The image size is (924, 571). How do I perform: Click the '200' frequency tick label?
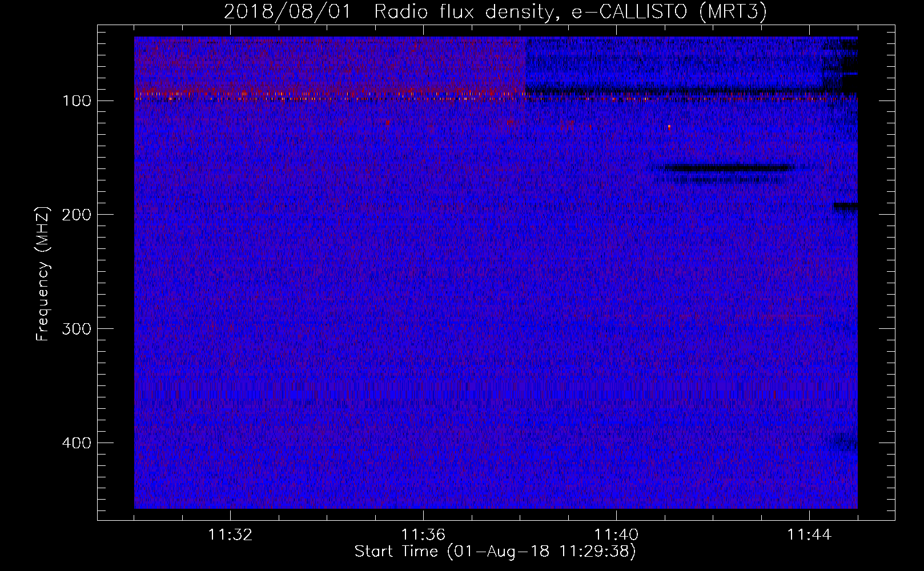[77, 215]
